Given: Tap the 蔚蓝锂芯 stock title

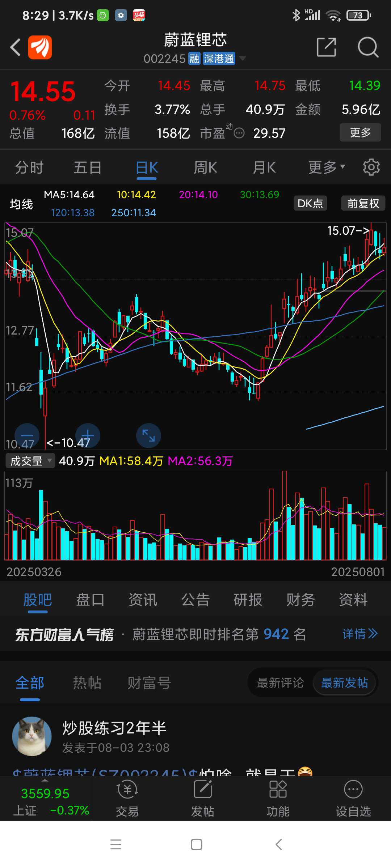Looking at the screenshot, I should 195,40.
